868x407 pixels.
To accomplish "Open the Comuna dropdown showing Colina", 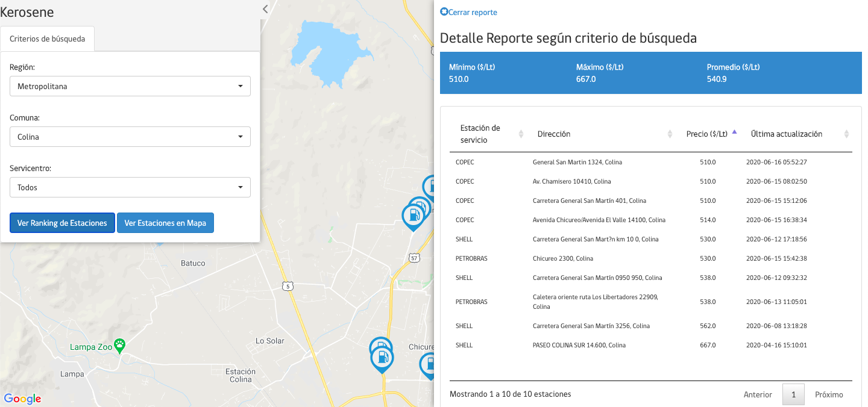I will pyautogui.click(x=130, y=137).
